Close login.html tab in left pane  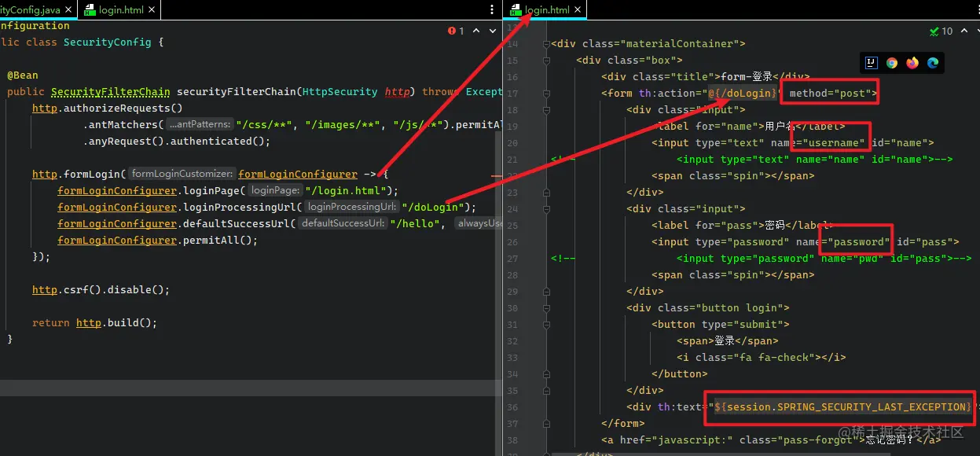point(150,10)
